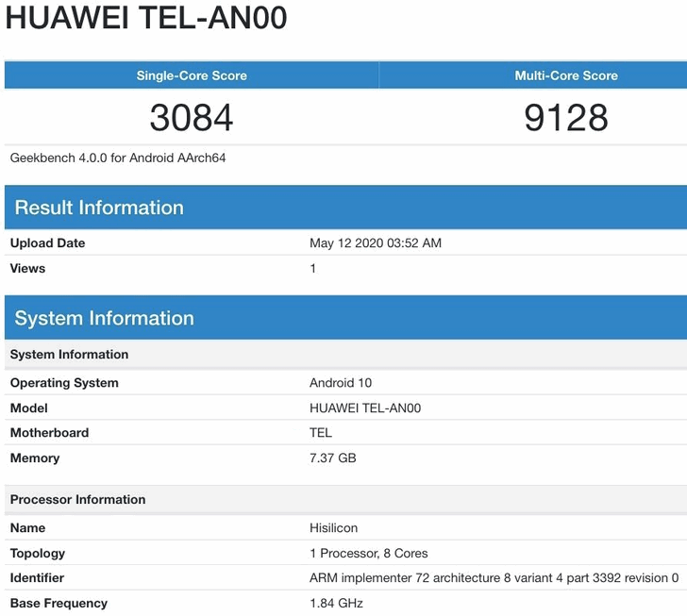Click the processor Name label
This screenshot has width=687, height=616.
[27, 527]
